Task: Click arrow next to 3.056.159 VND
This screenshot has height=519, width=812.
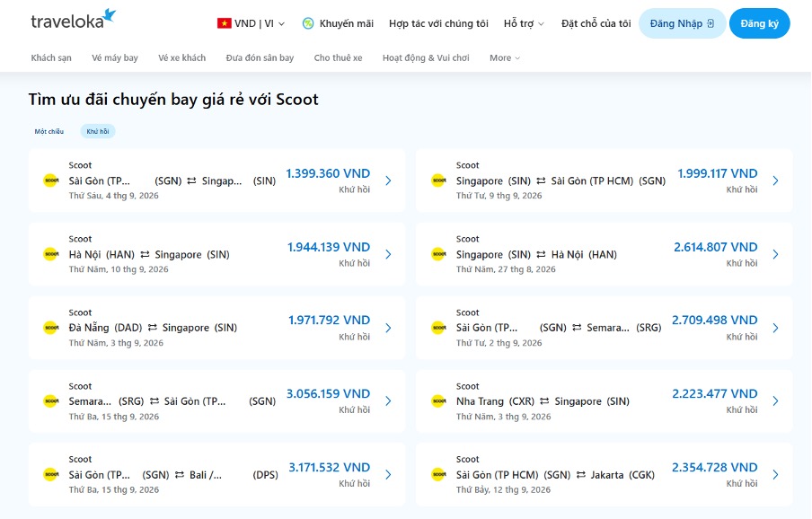Action: tap(388, 401)
